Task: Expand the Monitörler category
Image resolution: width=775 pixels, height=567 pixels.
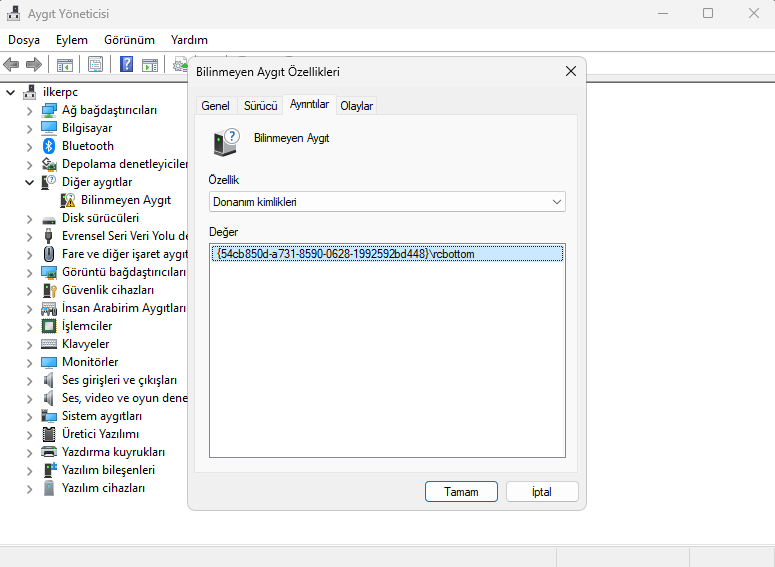Action: (29, 363)
